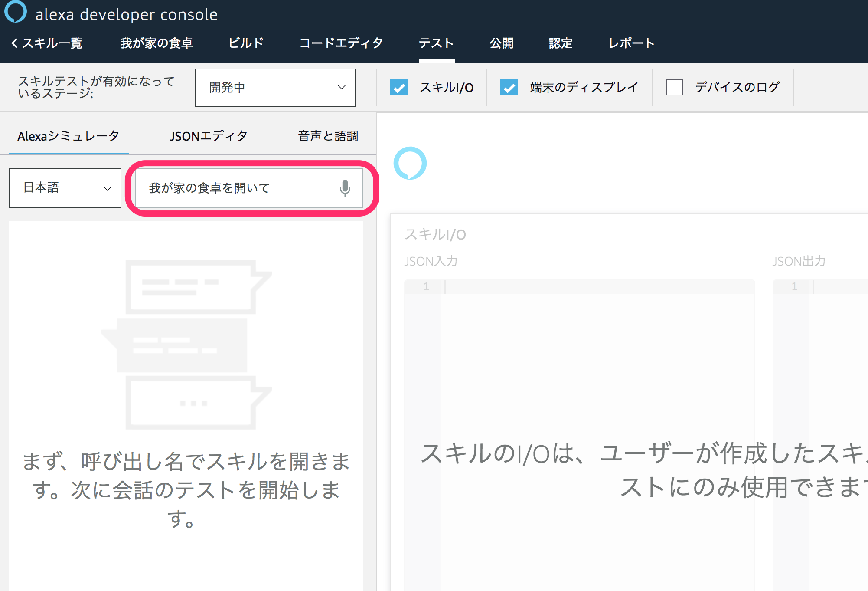Navigate to the 公開 page
This screenshot has height=591, width=868.
[501, 43]
